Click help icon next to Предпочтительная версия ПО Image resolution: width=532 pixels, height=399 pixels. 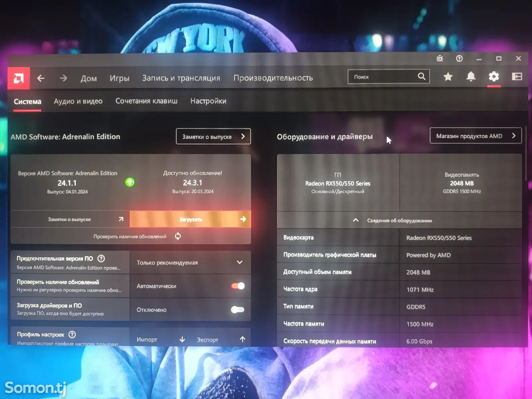click(101, 258)
